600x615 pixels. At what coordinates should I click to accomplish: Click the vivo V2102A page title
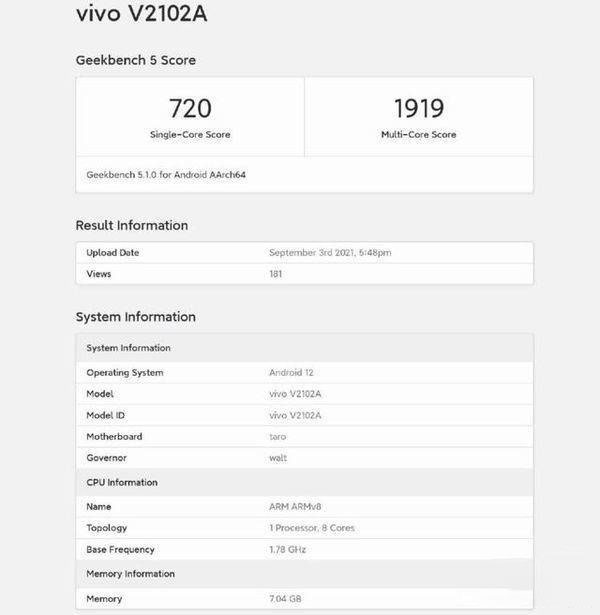tap(142, 14)
